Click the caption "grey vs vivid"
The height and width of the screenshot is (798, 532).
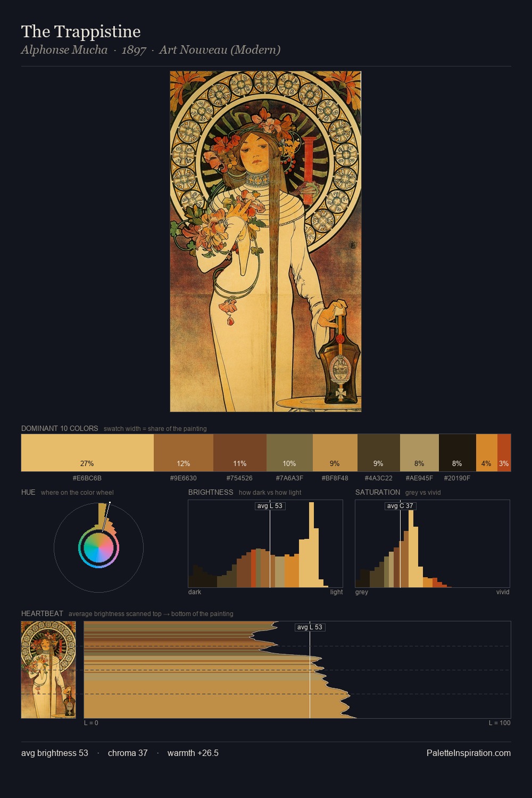[x=423, y=493]
